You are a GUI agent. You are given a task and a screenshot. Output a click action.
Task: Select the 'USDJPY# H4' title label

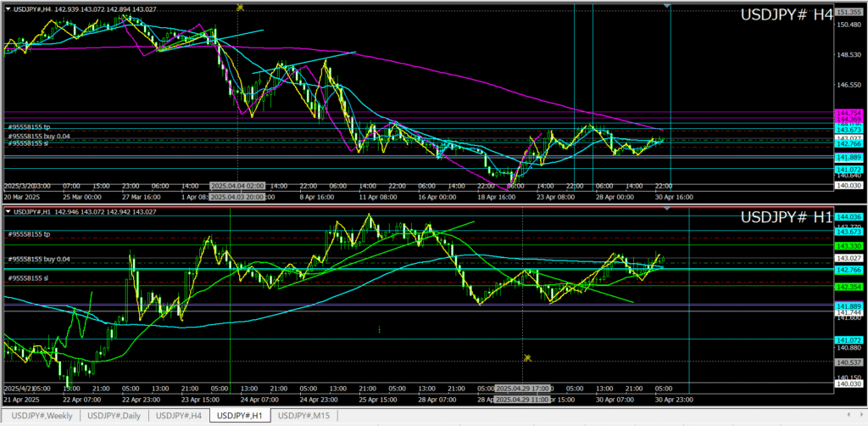pyautogui.click(x=786, y=15)
